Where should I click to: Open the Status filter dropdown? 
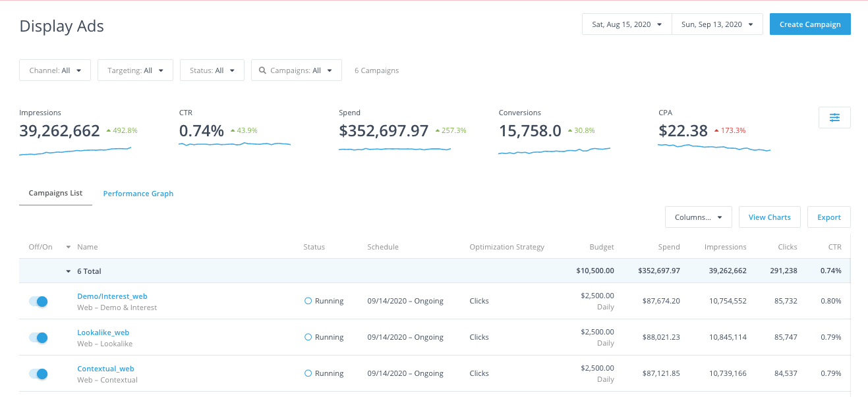[212, 70]
